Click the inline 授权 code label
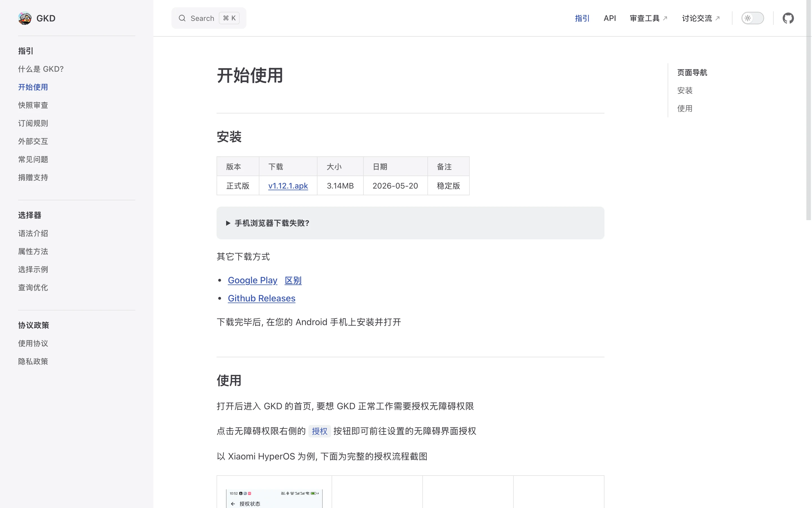This screenshot has width=812, height=508. [319, 431]
